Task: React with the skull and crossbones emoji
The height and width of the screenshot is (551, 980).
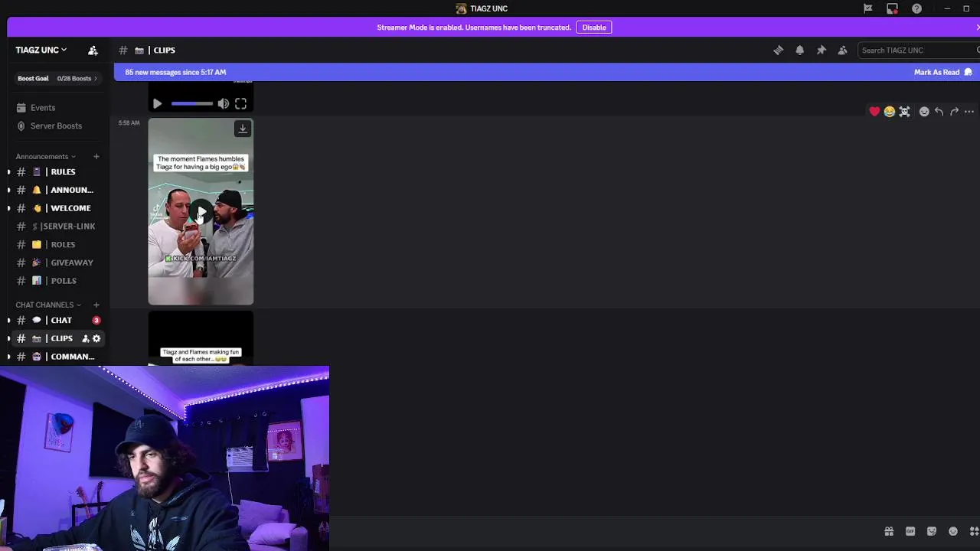Action: [904, 112]
